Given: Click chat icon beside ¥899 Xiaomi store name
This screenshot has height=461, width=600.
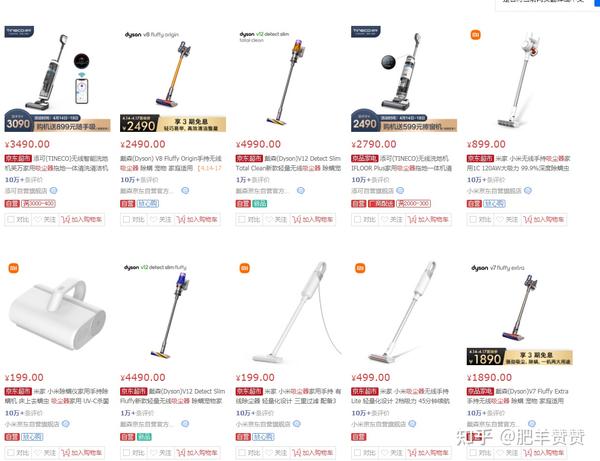Looking at the screenshot, I should [528, 191].
